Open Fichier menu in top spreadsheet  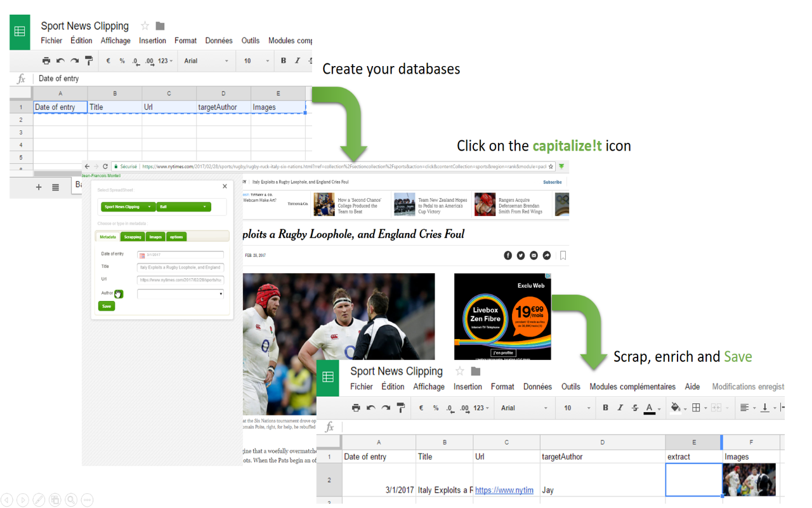(51, 41)
